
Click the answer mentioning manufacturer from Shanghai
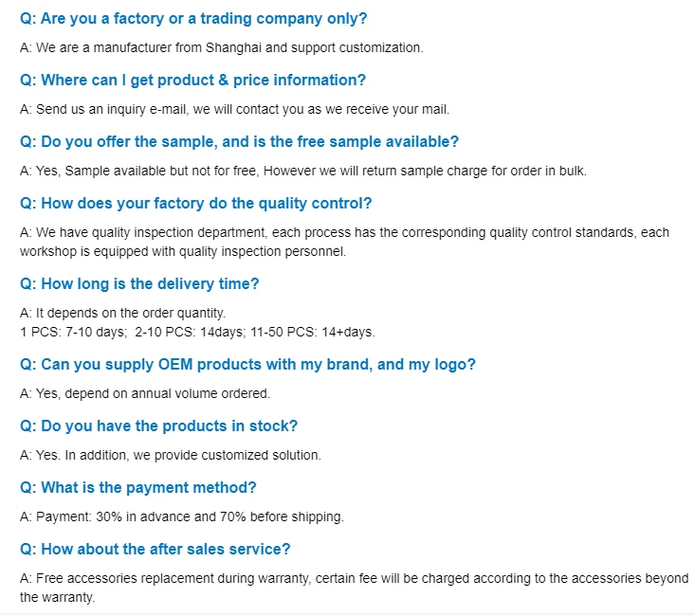pos(222,47)
